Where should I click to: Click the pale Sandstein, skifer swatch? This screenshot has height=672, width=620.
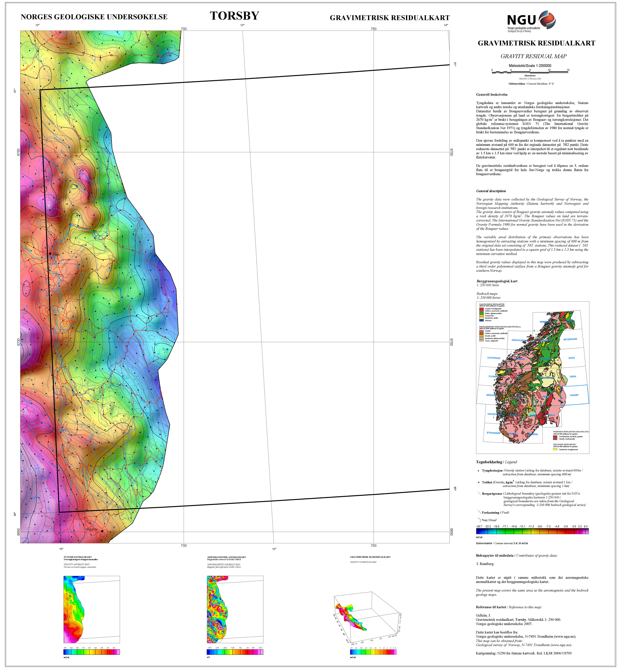(481, 318)
